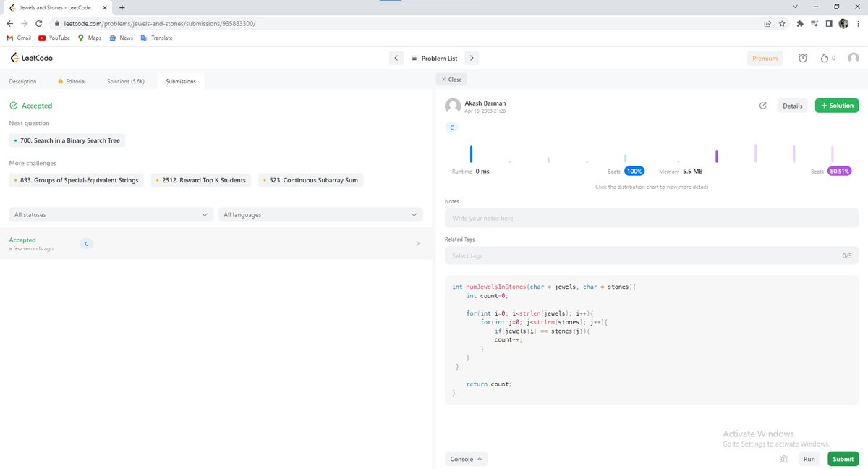Screen dimensions: 868x469
Task: Click the dark blue runtime distribution bar
Action: [471, 154]
